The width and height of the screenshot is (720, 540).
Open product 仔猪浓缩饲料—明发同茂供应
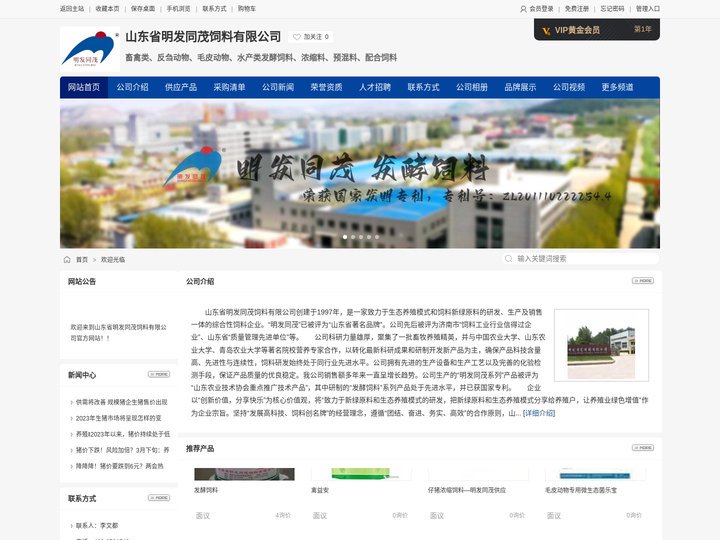click(x=467, y=490)
